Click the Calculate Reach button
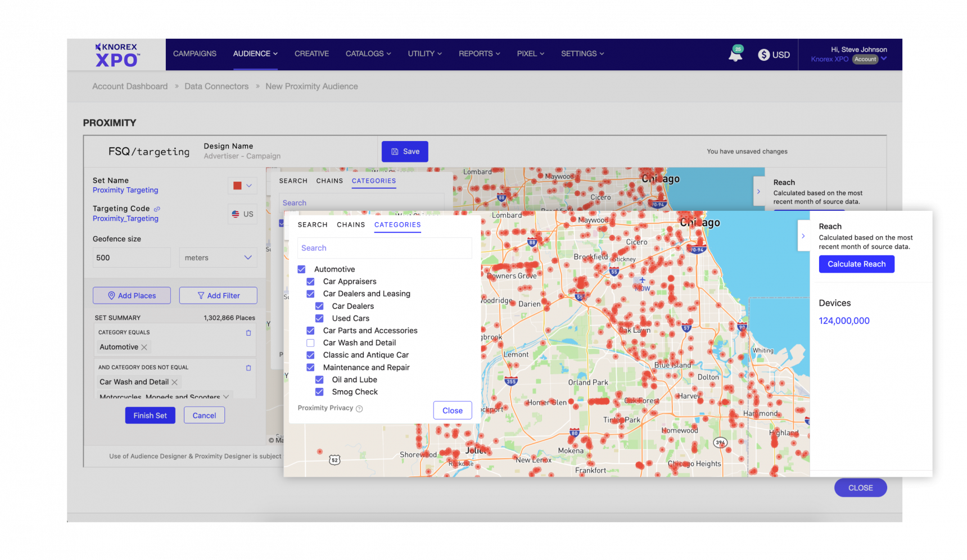The image size is (967, 560). [856, 264]
